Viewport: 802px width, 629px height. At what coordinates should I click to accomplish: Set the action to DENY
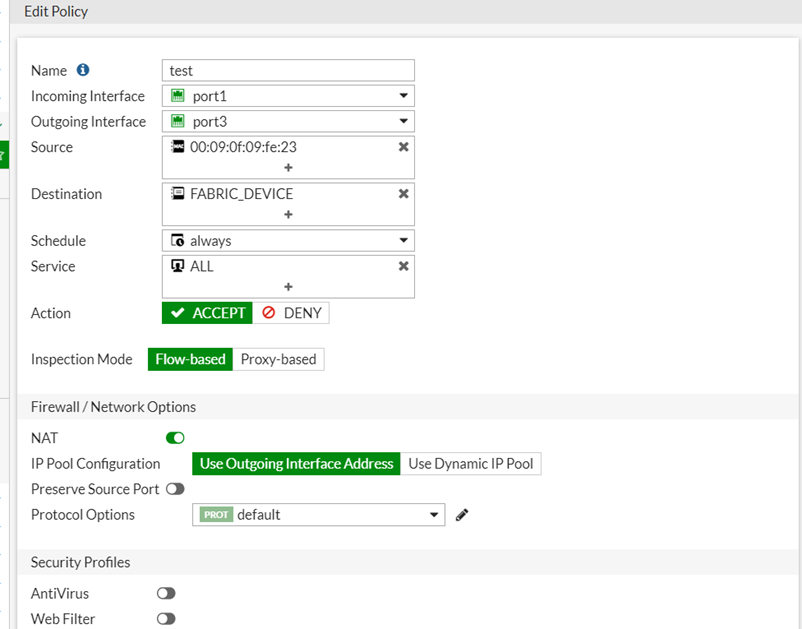click(291, 313)
